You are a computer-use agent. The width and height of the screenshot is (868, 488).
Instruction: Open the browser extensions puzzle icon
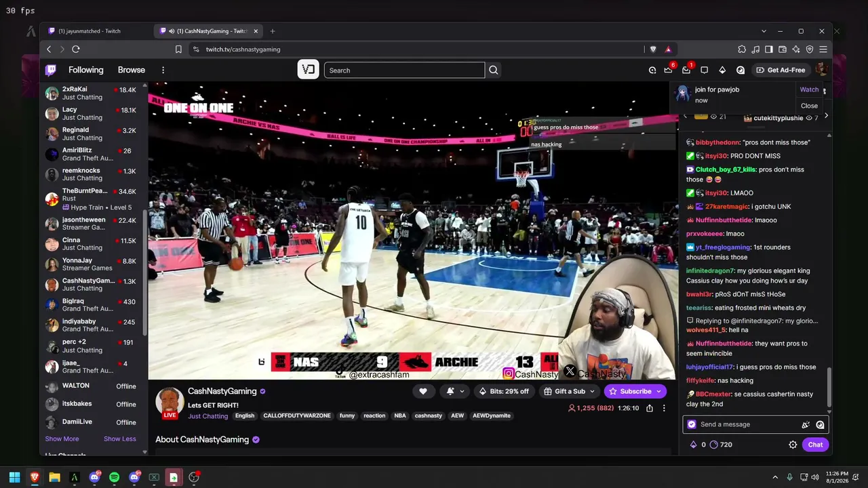pyautogui.click(x=742, y=49)
